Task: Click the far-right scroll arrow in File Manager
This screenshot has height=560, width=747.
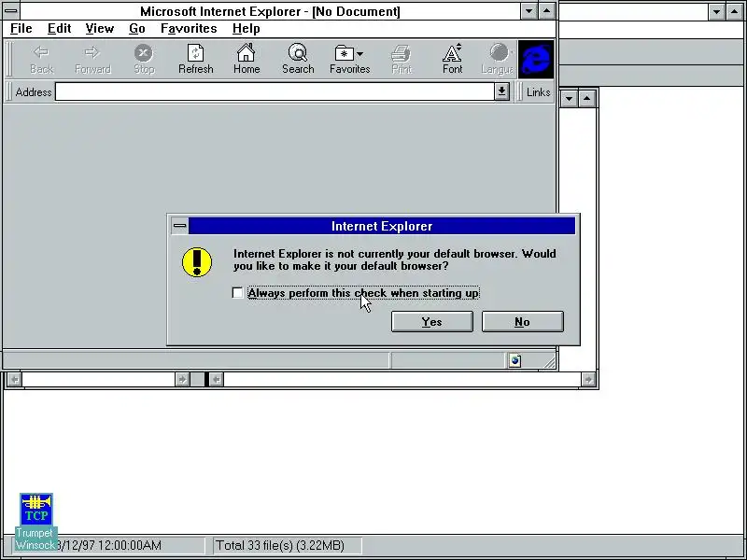Action: pos(588,379)
